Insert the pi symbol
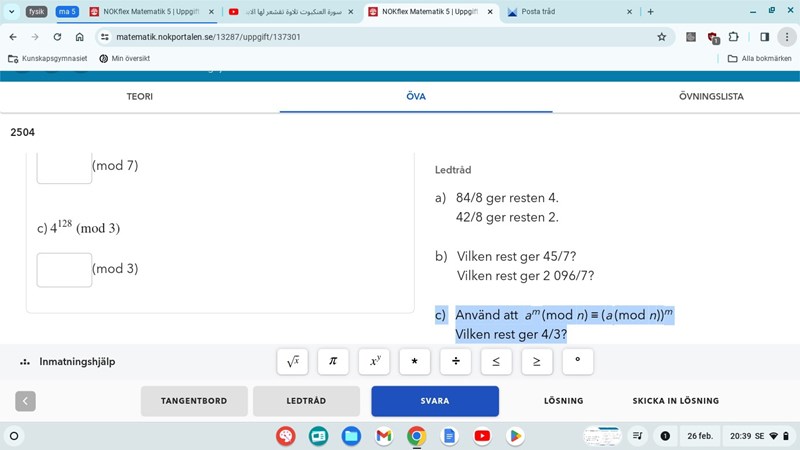800x450 pixels. [333, 361]
